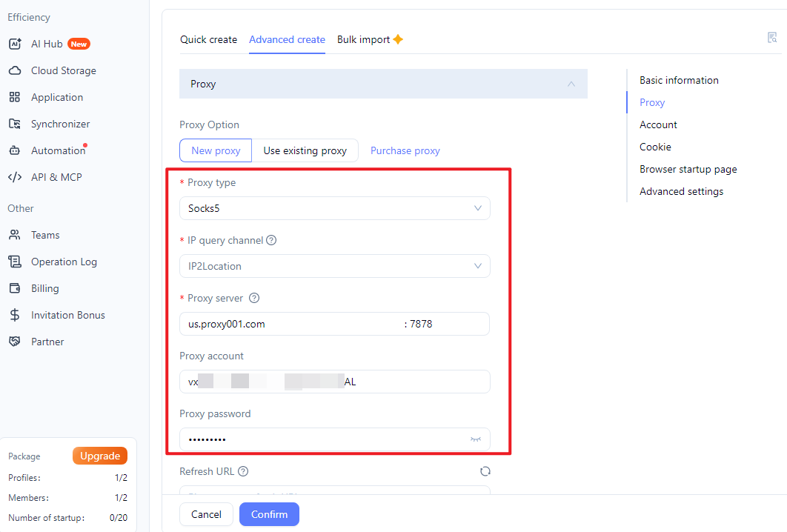
Task: Open the IP2Location query channel dropdown
Action: [335, 266]
